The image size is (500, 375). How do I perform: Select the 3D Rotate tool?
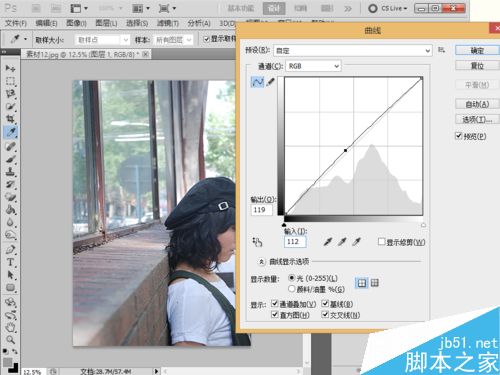(11, 303)
